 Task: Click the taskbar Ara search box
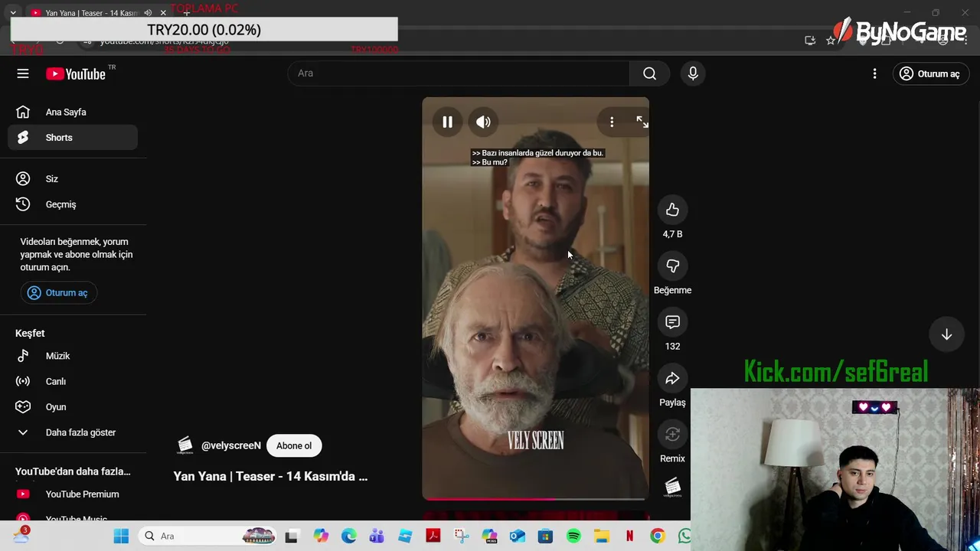click(x=207, y=536)
